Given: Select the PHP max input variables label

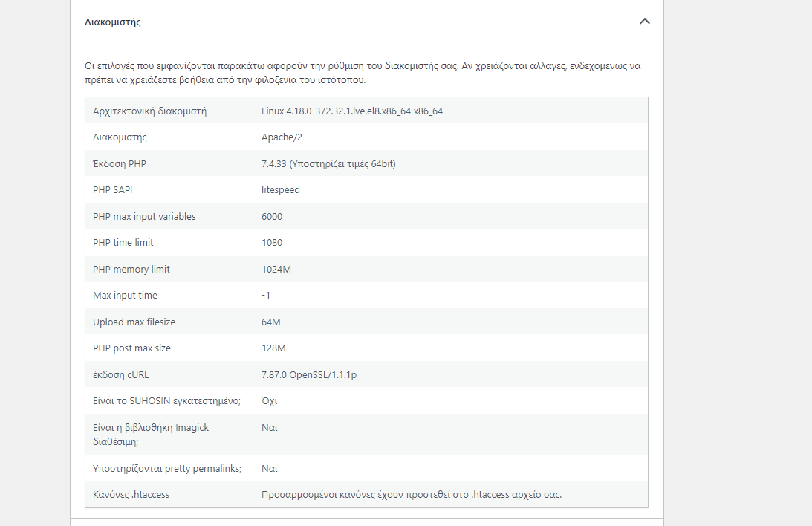Looking at the screenshot, I should (x=144, y=216).
